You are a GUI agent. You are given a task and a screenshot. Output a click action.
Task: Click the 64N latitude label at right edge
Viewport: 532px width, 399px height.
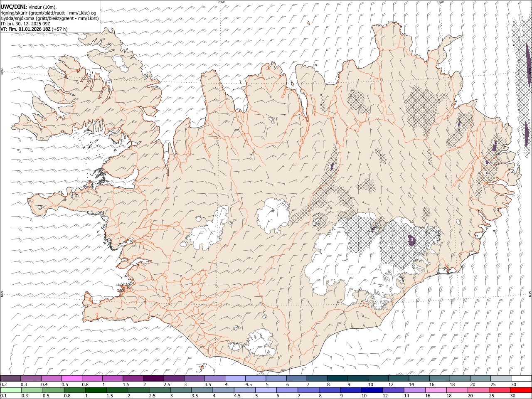tap(530, 293)
